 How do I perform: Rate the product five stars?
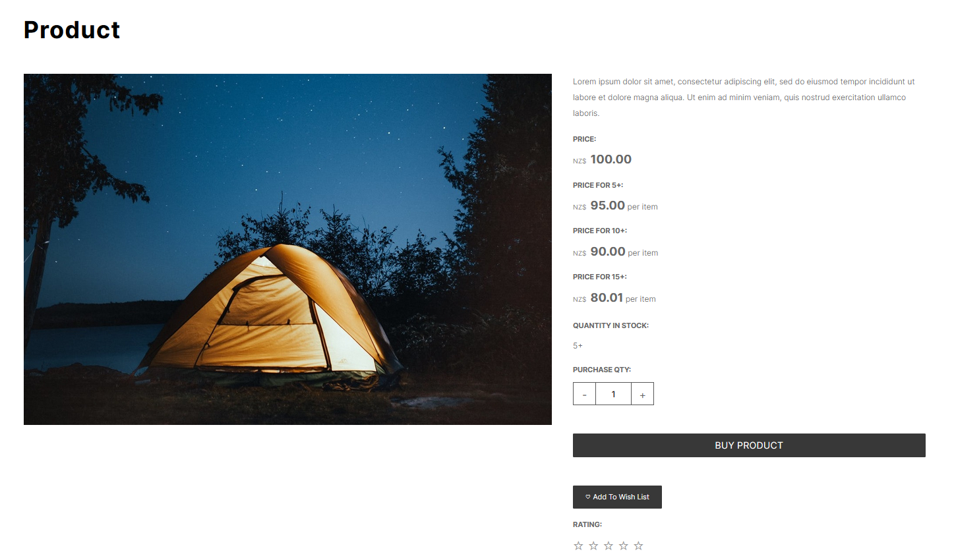click(x=638, y=546)
